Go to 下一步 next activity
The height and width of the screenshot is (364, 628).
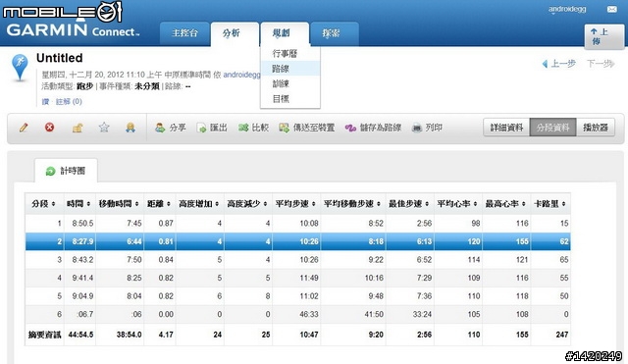601,63
